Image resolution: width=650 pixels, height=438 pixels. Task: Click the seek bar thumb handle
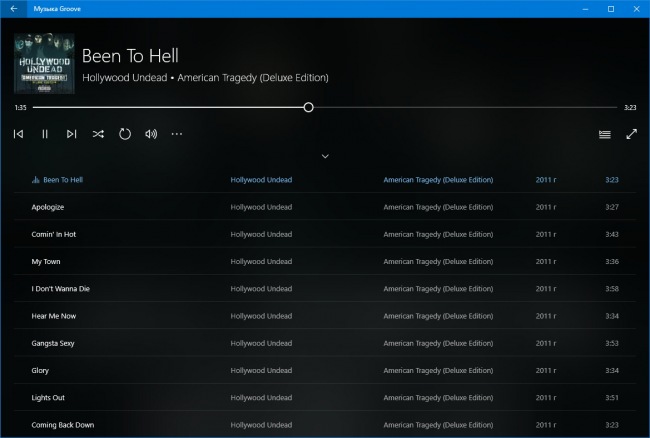pyautogui.click(x=308, y=107)
